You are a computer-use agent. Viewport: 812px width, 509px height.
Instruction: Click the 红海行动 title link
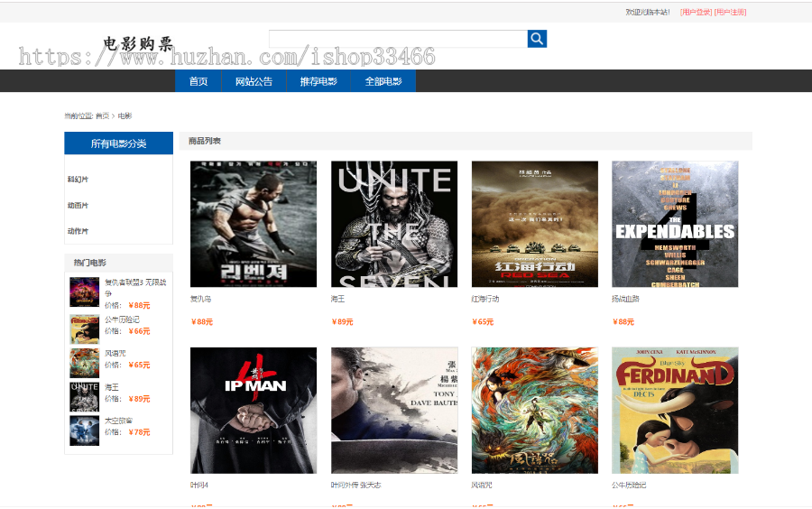click(485, 299)
